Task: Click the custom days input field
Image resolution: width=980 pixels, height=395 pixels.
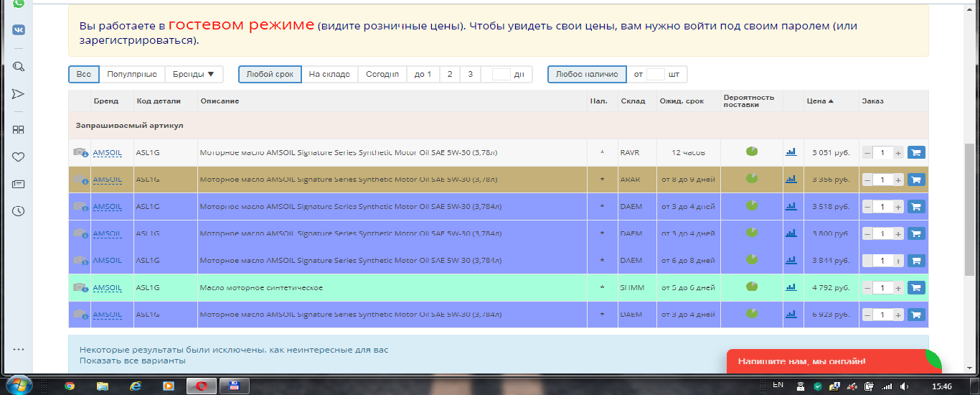Action: coord(501,74)
